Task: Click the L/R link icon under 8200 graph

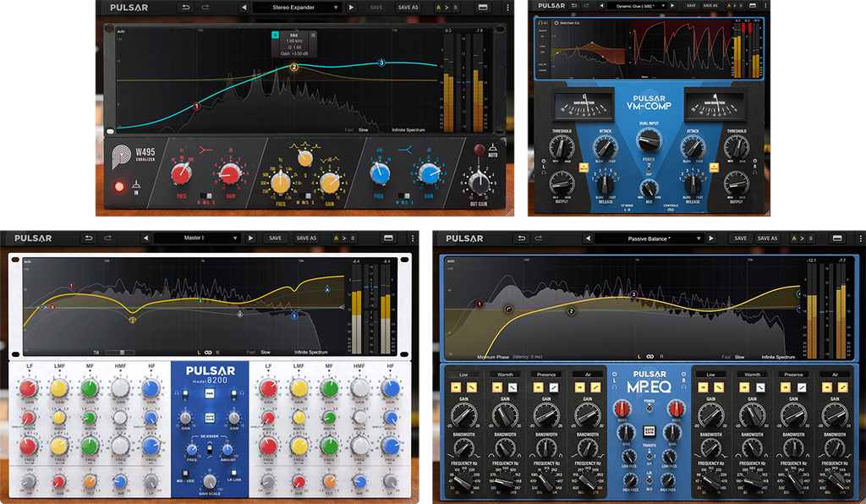Action: (208, 352)
